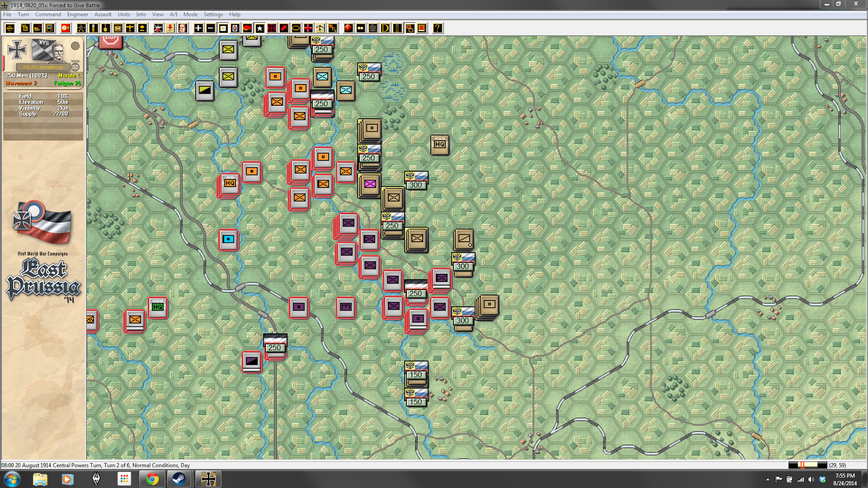Click the concentric rings target icon
This screenshot has width=868, height=488.
[373, 28]
